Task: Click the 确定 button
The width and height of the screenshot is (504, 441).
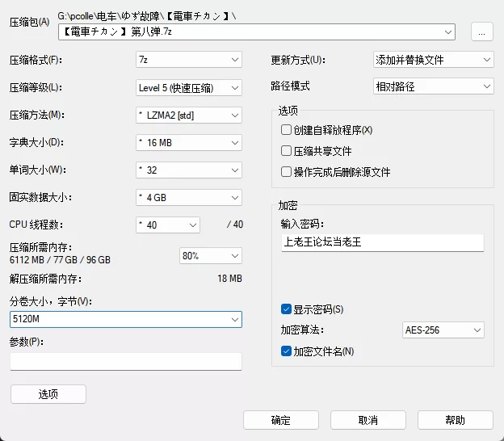Action: [281, 420]
